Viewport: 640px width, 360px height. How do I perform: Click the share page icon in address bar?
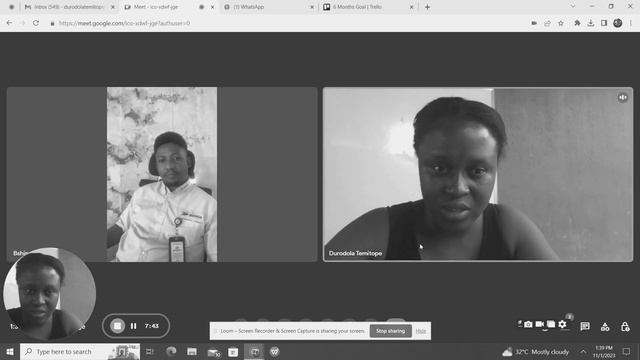tap(547, 23)
